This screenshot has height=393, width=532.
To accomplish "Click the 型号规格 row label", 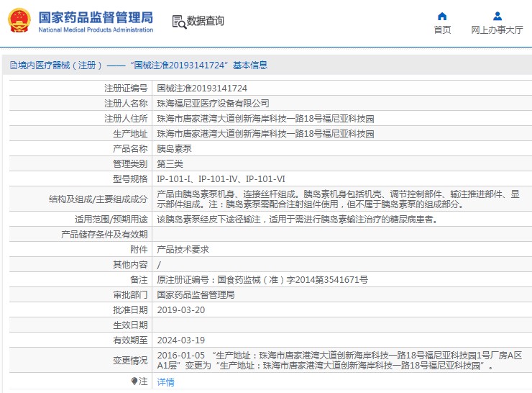I will [130, 179].
